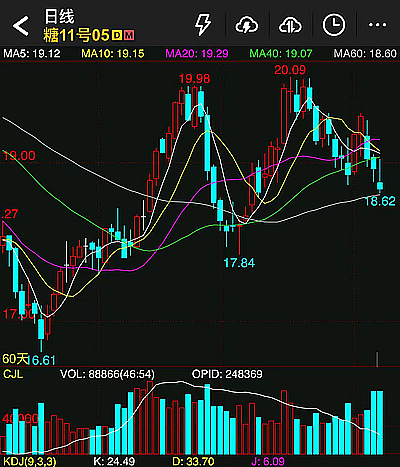Open the lightning bolt quick trade icon

click(203, 25)
